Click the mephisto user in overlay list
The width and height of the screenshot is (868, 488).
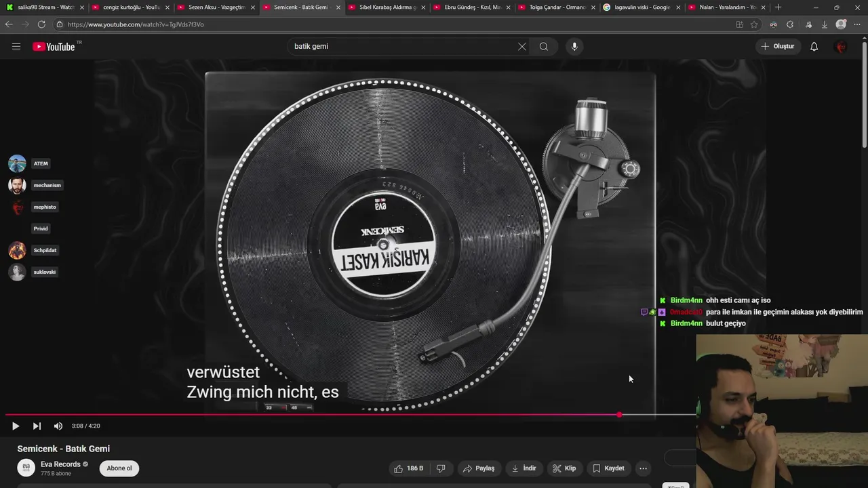click(33, 207)
